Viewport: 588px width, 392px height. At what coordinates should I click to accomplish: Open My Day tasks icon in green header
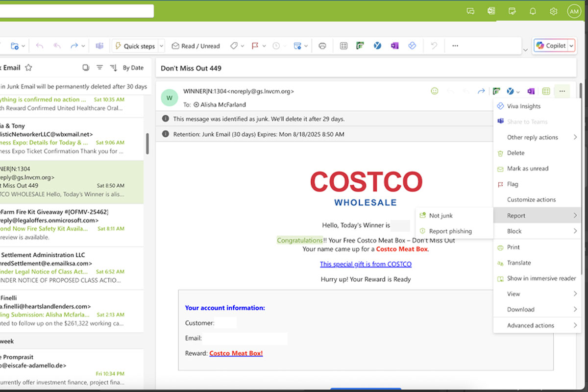[x=512, y=11]
